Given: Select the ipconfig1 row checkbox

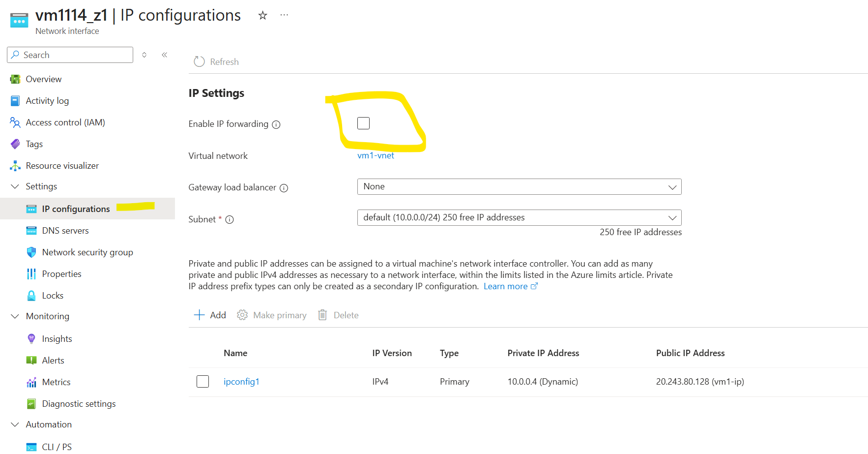Looking at the screenshot, I should tap(203, 381).
